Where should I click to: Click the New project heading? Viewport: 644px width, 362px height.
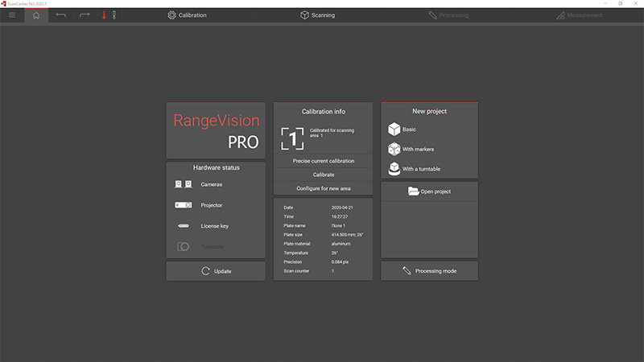[429, 111]
